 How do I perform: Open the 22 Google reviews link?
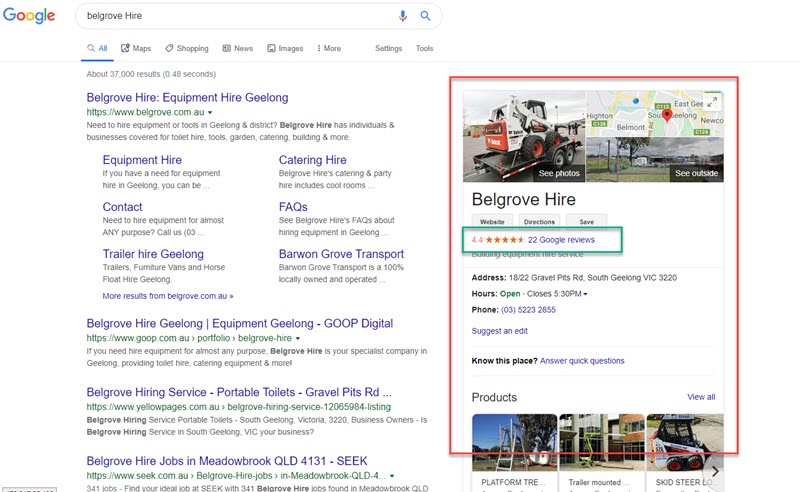561,240
